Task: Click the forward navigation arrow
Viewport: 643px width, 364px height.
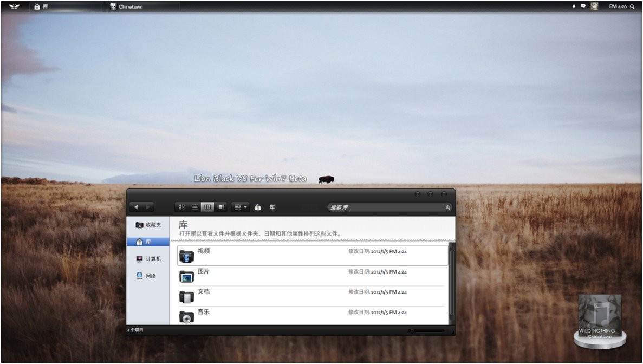Action: coord(148,207)
